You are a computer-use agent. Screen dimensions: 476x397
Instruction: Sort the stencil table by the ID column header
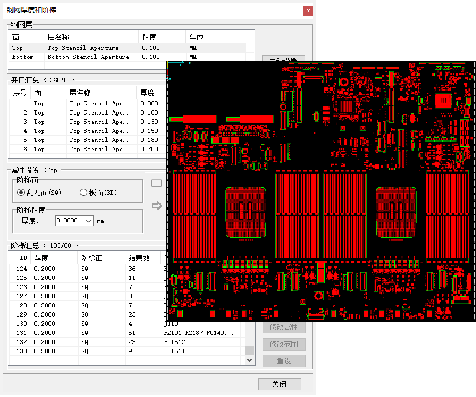pos(20,258)
